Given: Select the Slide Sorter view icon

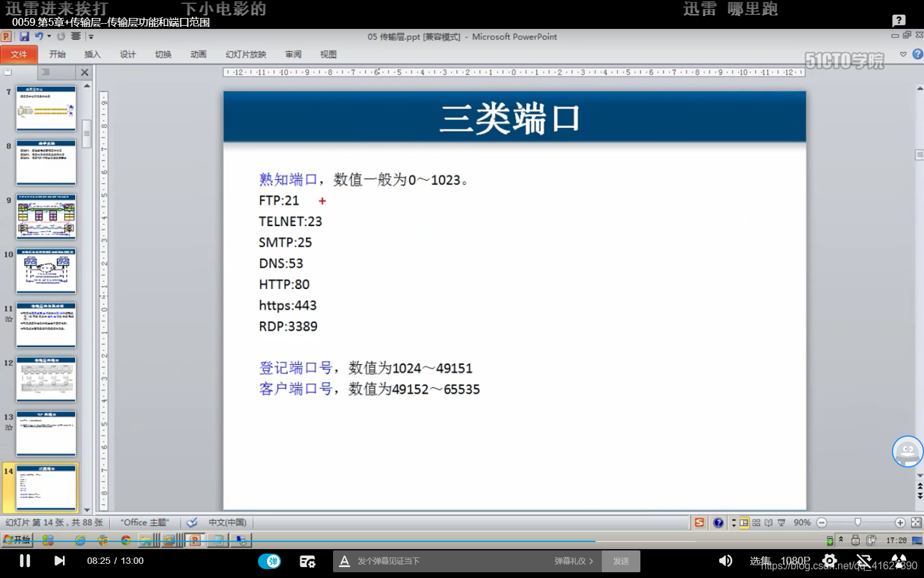Looking at the screenshot, I should click(755, 522).
